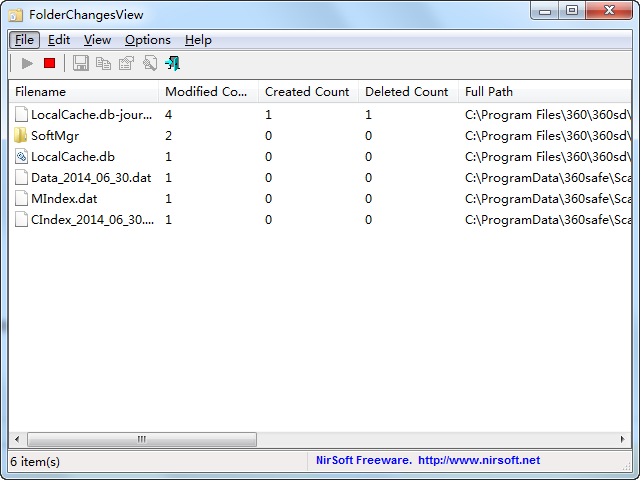Start monitoring with the play icon
Screen dimensions: 640x480
27,64
